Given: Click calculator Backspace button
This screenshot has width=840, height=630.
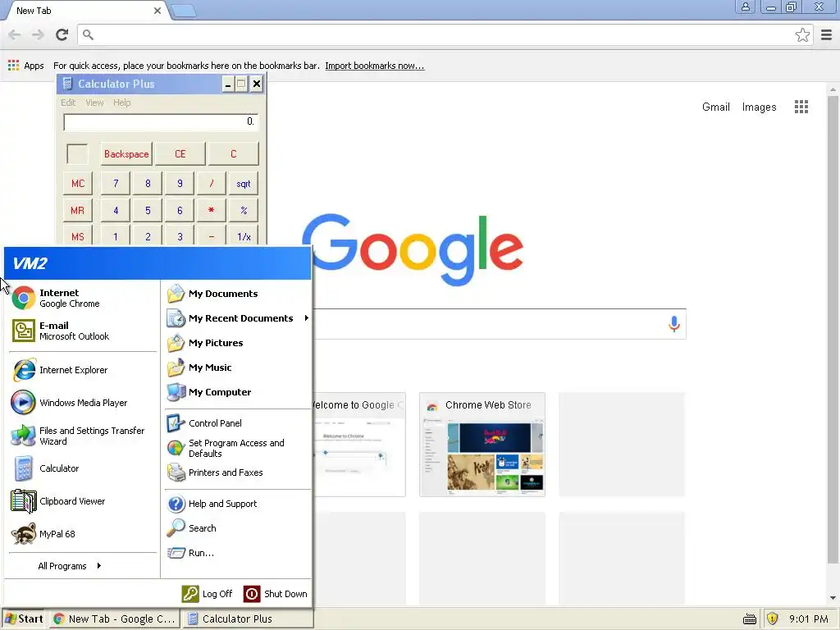Looking at the screenshot, I should (x=126, y=153).
